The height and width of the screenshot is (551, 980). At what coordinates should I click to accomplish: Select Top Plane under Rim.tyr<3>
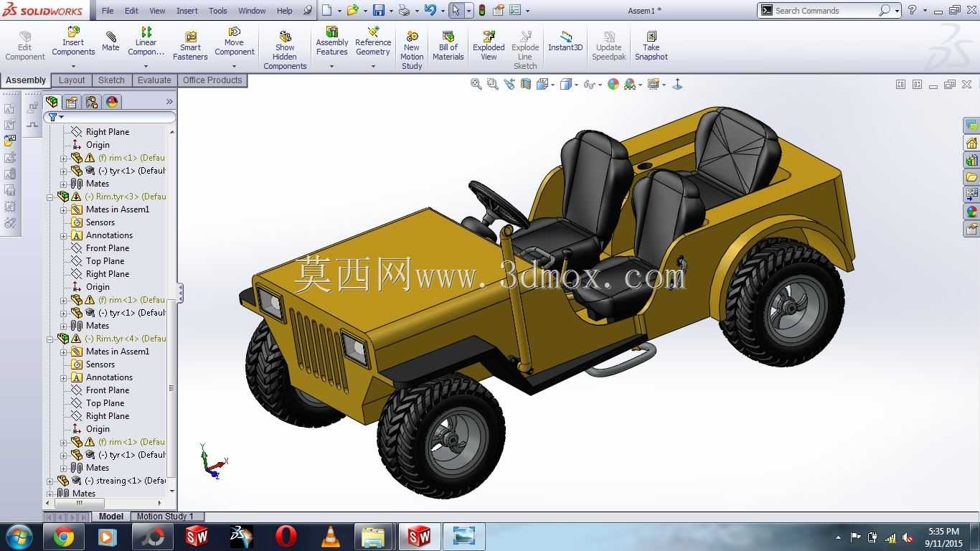point(105,261)
